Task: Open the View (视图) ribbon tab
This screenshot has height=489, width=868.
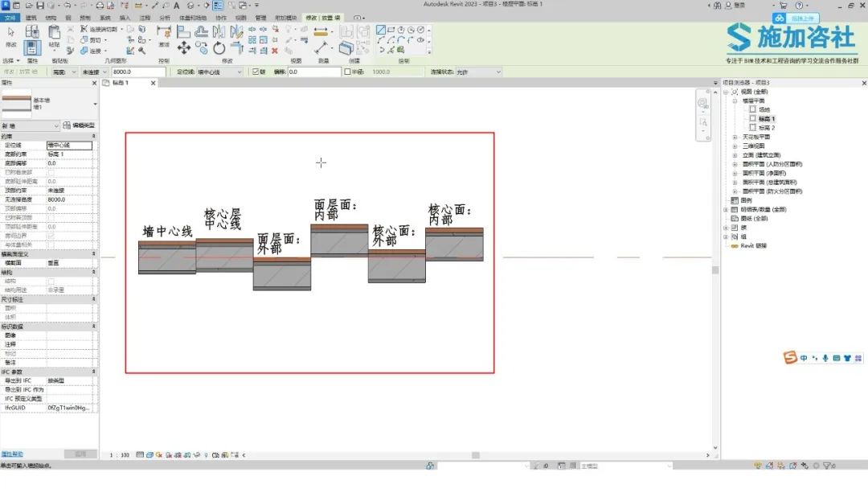Action: (241, 18)
